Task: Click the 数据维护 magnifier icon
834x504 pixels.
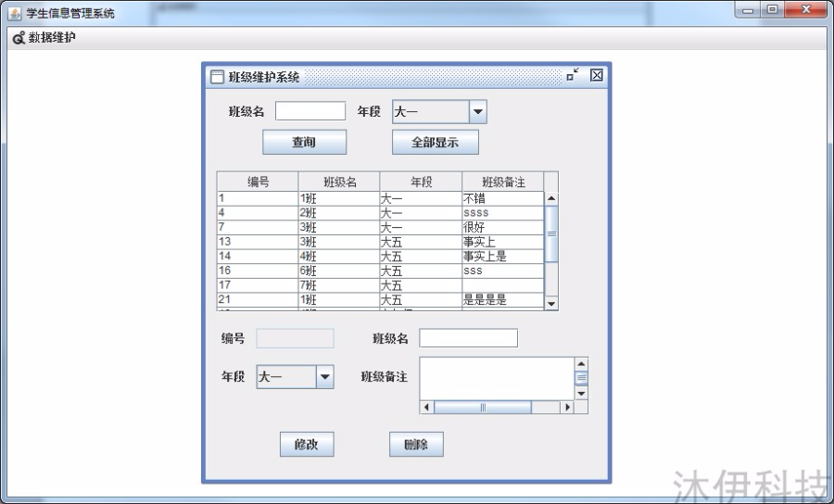Action: (19, 38)
